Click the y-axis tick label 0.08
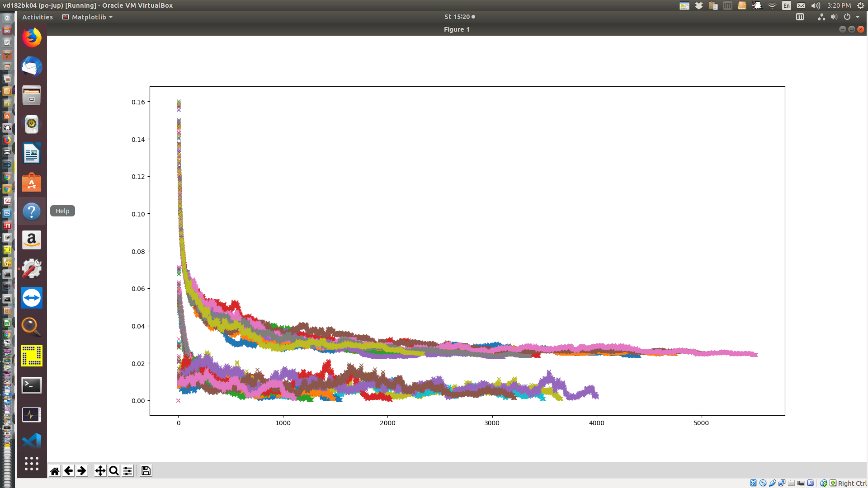Viewport: 868px width, 488px height. pyautogui.click(x=138, y=252)
